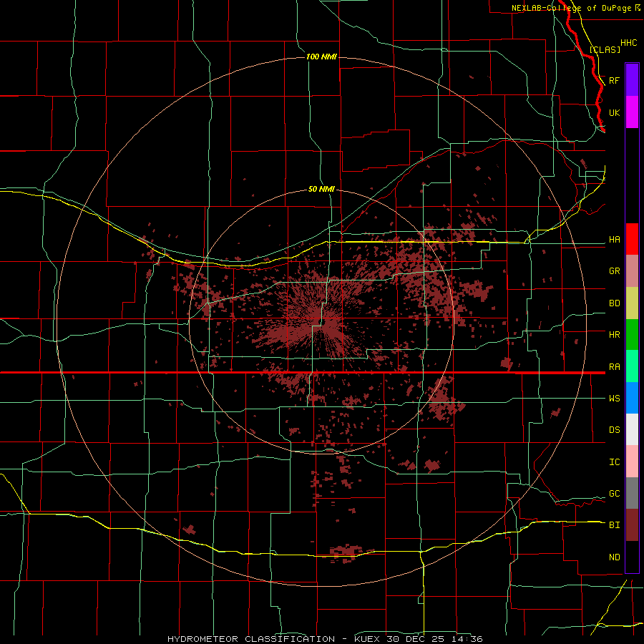Screen dimensions: 644x644
Task: Click the HR green legend swatch
Action: coord(632,335)
